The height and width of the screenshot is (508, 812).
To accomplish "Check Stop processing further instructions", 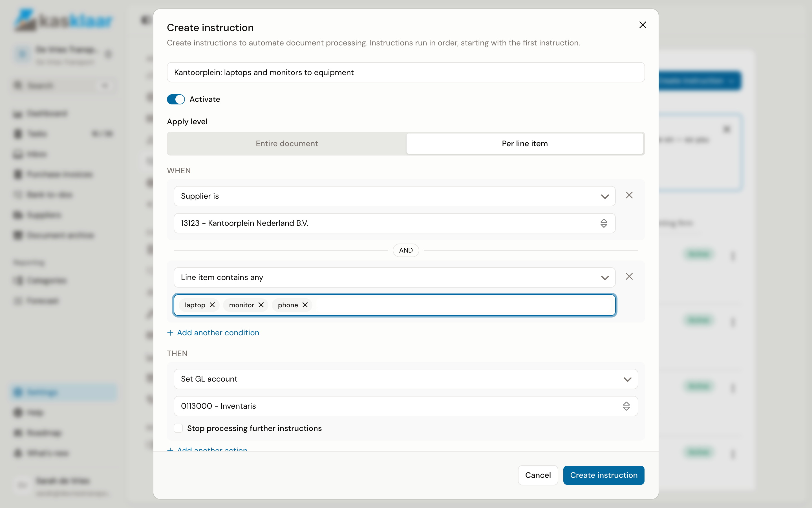I will point(178,428).
